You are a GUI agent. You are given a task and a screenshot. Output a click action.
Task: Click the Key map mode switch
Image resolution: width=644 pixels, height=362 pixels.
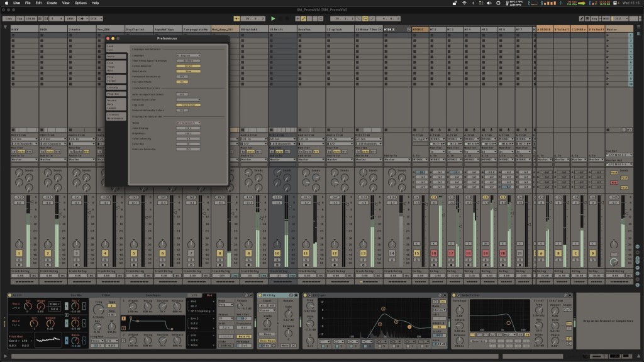[595, 19]
